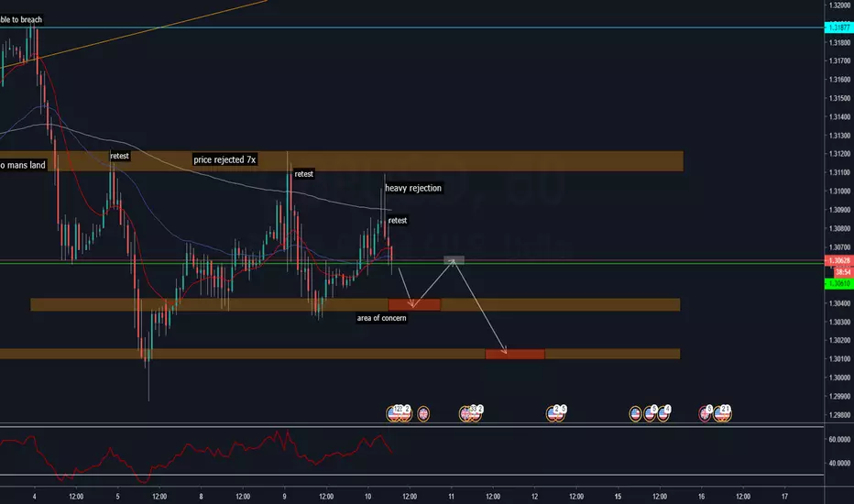Click date 15 on the time axis

(618, 497)
